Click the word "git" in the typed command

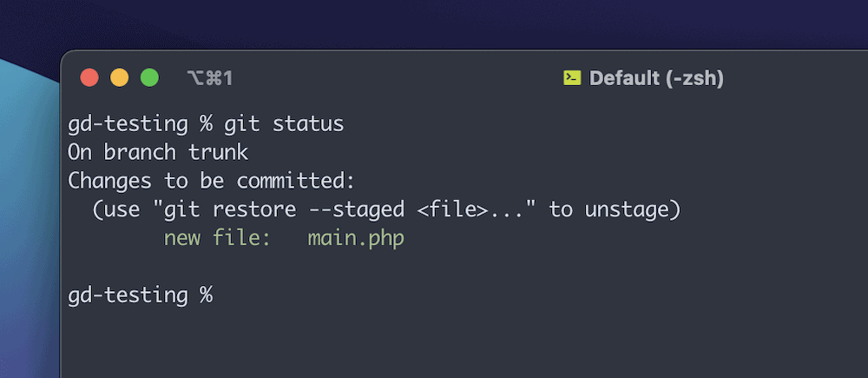coord(242,124)
